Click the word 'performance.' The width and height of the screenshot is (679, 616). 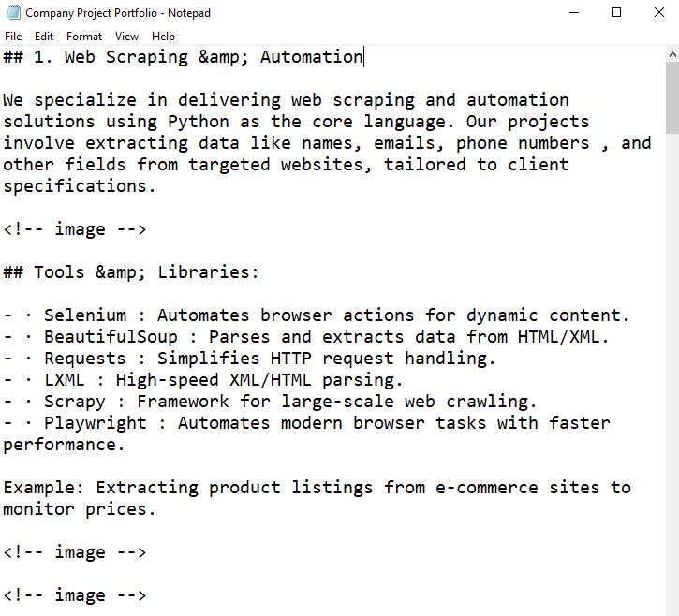tap(64, 445)
